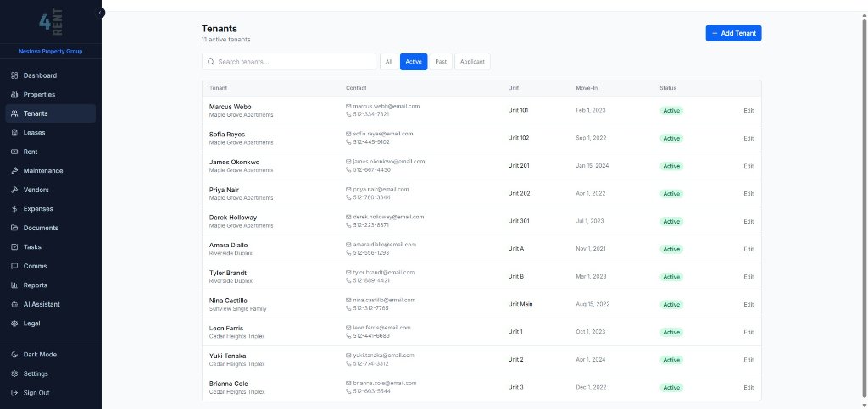The height and width of the screenshot is (409, 868).
Task: Click the Status column header
Action: [x=668, y=88]
